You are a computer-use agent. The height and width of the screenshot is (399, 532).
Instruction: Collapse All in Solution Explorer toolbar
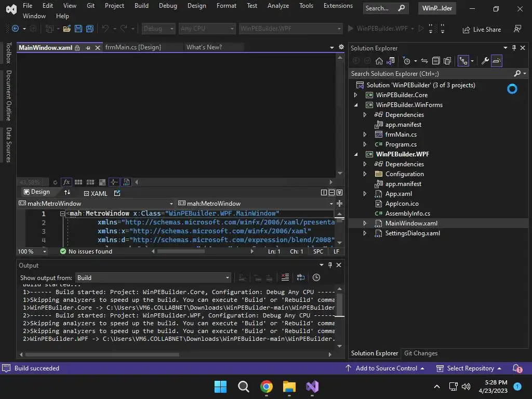(x=436, y=61)
